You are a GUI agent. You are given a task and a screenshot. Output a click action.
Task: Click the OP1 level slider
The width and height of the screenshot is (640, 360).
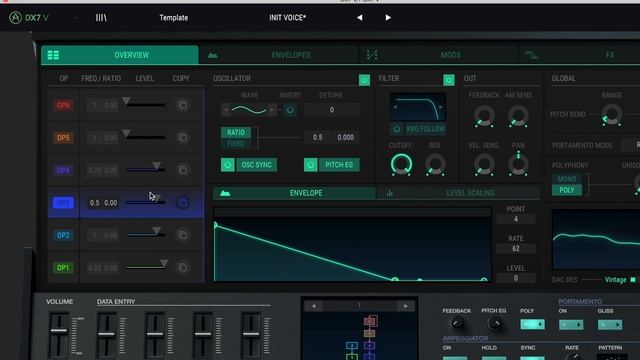146,265
